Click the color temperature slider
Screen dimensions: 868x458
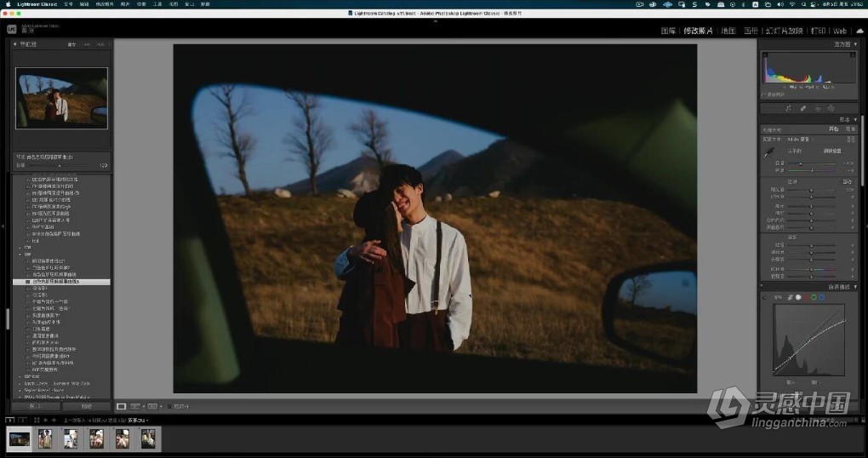click(x=800, y=163)
